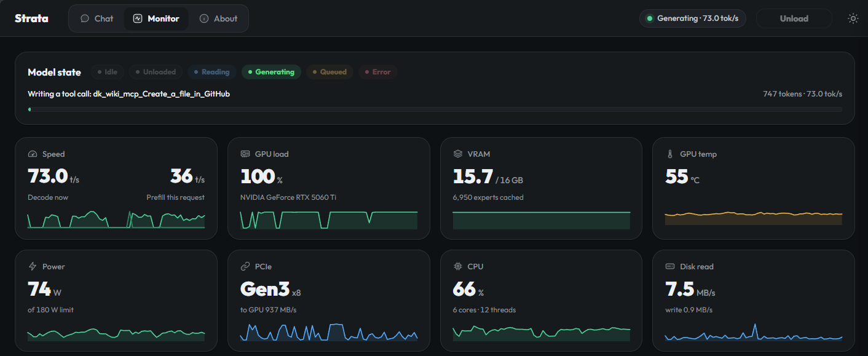Click the GPU temp thermometer icon
Image resolution: width=868 pixels, height=356 pixels.
pyautogui.click(x=670, y=154)
